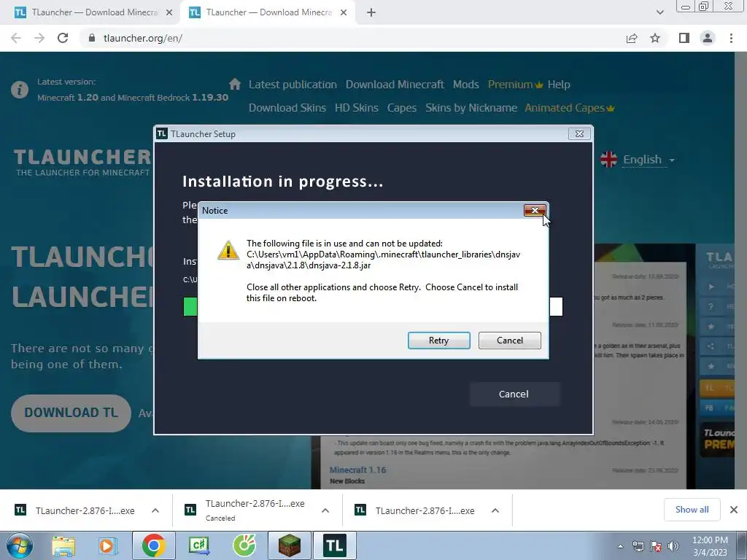This screenshot has width=747, height=560.
Task: Open Download Minecraft menu item
Action: coord(395,85)
